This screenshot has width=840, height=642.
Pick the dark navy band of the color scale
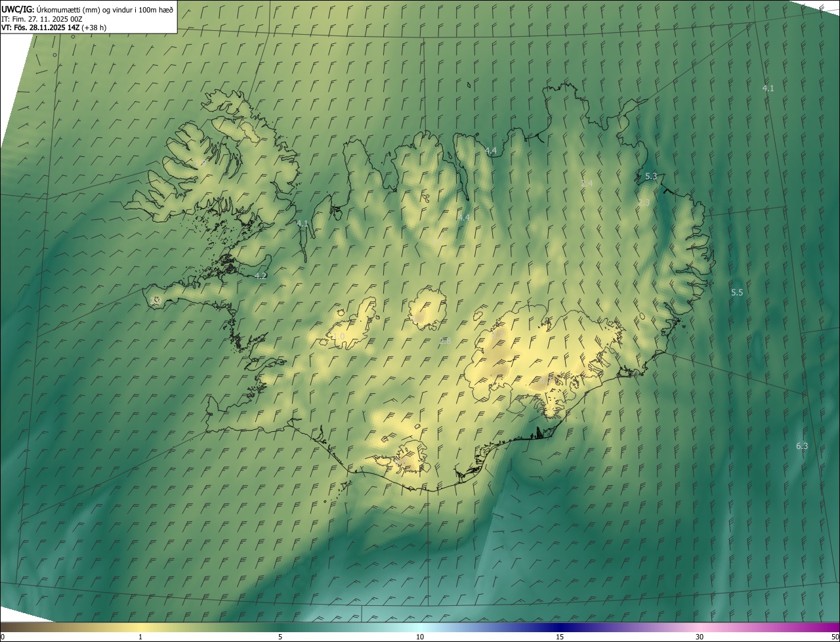[x=560, y=628]
